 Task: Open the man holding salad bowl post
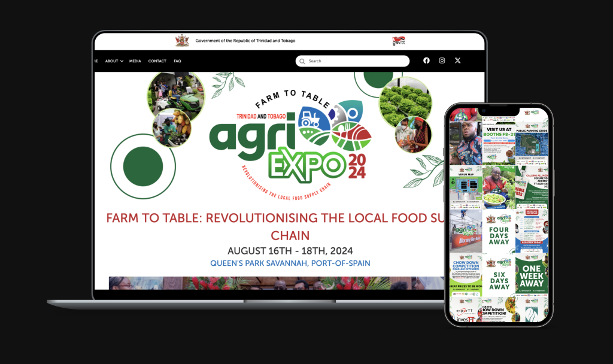499,187
